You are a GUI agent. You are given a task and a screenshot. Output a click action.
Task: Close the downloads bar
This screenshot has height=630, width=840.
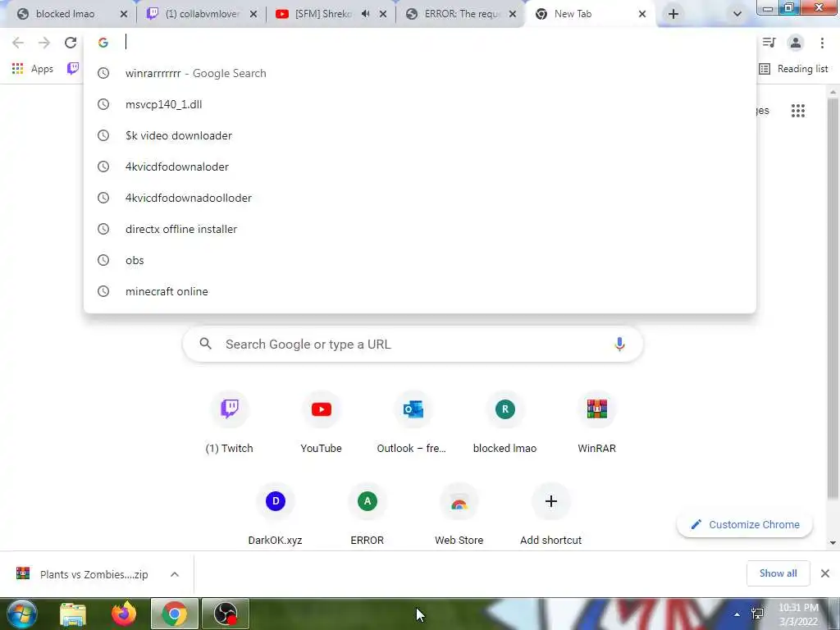coord(825,573)
